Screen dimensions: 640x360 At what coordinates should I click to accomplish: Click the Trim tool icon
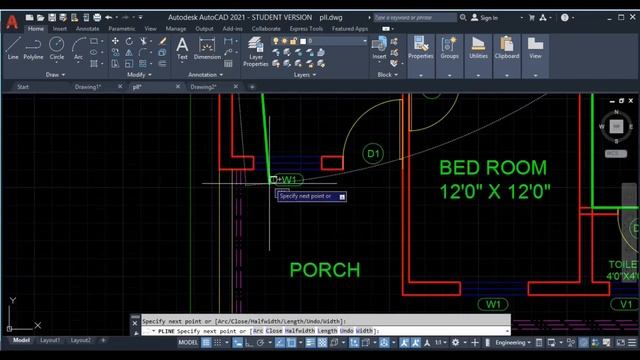pos(143,41)
